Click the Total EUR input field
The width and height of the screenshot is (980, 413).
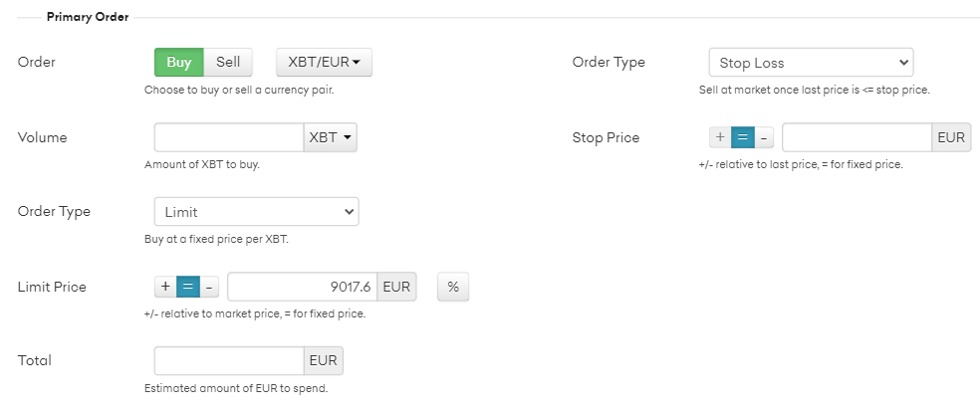(x=229, y=360)
